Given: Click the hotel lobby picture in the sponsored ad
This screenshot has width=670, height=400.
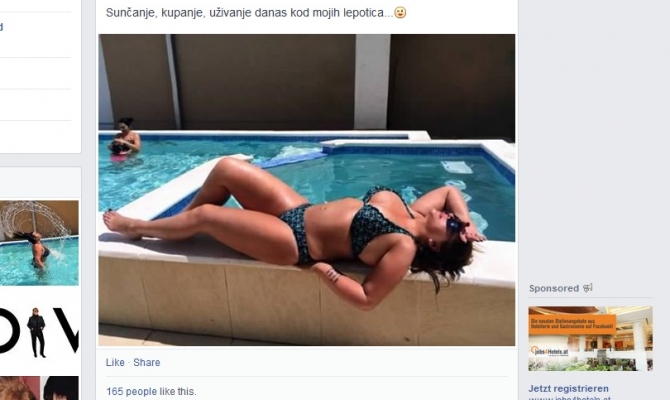Looking at the screenshot, I should [x=591, y=338].
